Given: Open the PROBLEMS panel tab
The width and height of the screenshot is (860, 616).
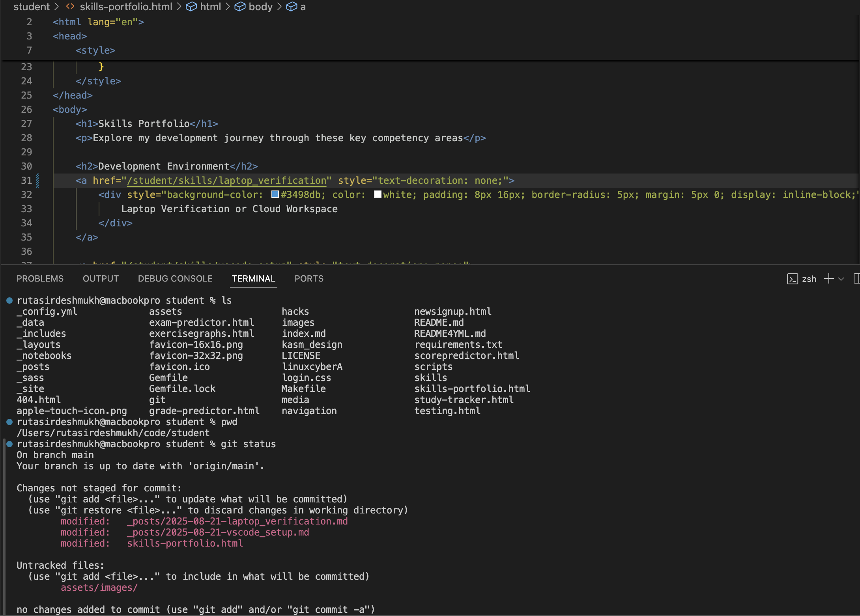Looking at the screenshot, I should 40,279.
